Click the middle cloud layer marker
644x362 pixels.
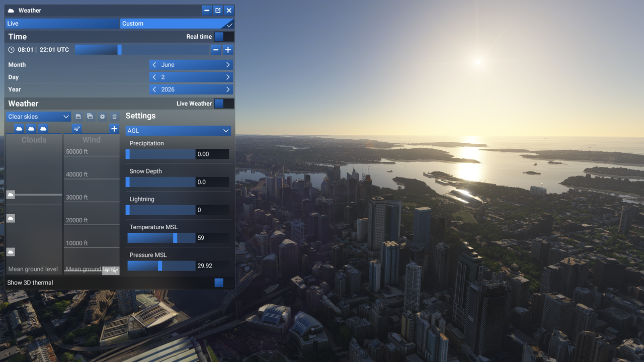pyautogui.click(x=11, y=218)
